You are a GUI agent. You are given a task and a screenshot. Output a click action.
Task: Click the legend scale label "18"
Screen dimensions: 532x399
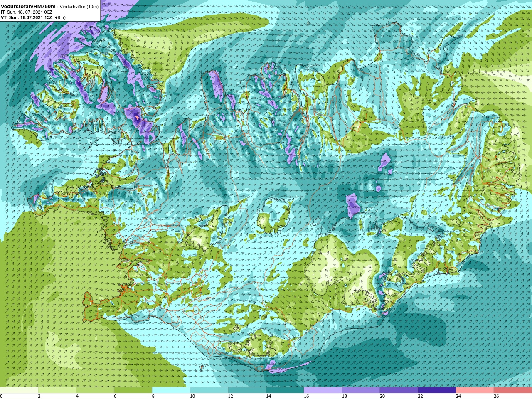pos(344,396)
